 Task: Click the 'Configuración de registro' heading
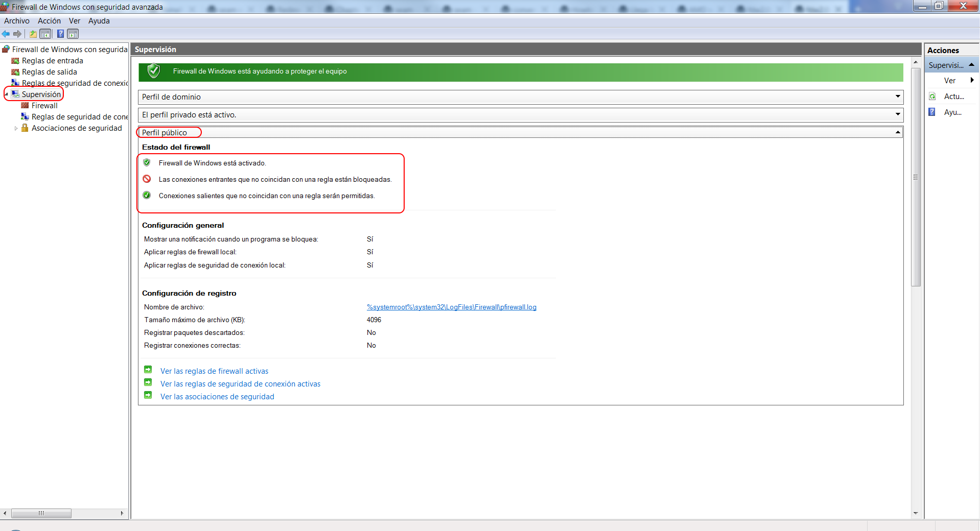[189, 293]
